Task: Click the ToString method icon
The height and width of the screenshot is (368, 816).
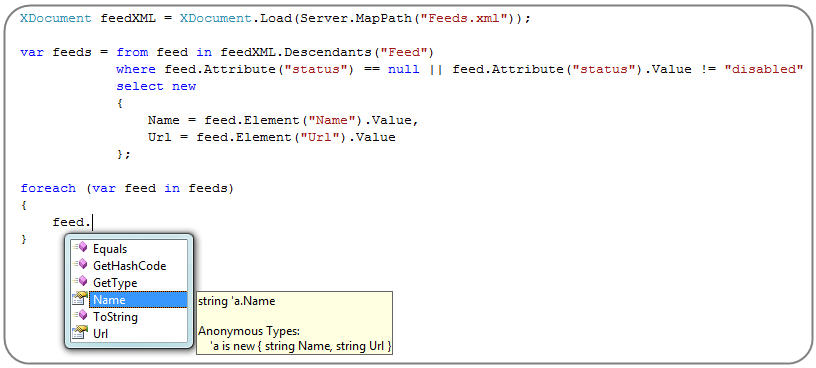Action: point(80,316)
